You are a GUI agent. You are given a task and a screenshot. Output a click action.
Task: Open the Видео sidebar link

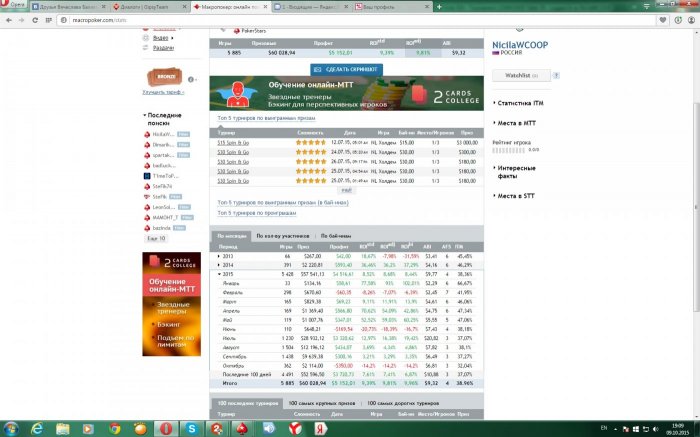pyautogui.click(x=161, y=38)
